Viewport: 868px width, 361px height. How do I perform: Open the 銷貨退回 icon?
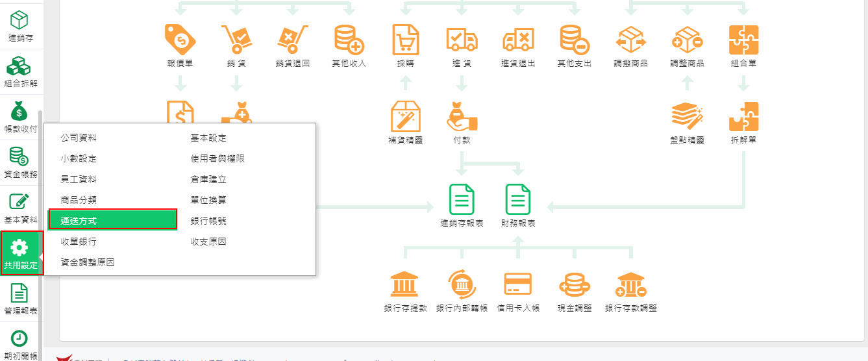(292, 40)
